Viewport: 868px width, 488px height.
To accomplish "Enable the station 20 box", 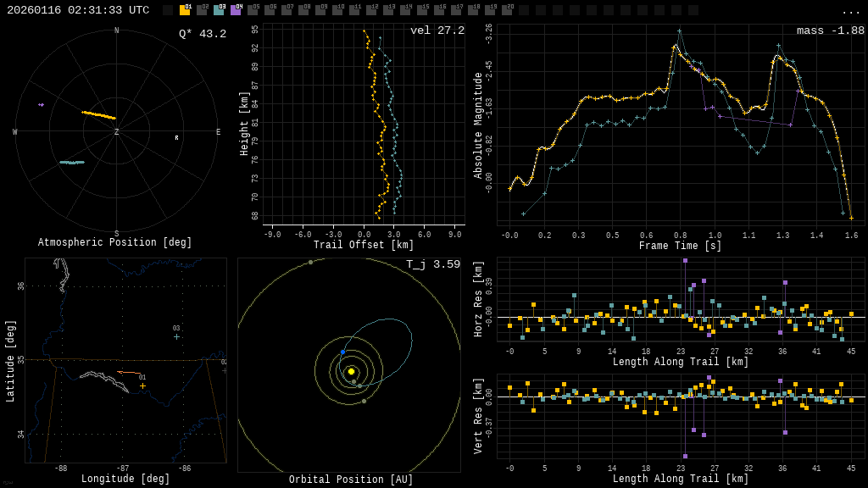I will pos(507,10).
